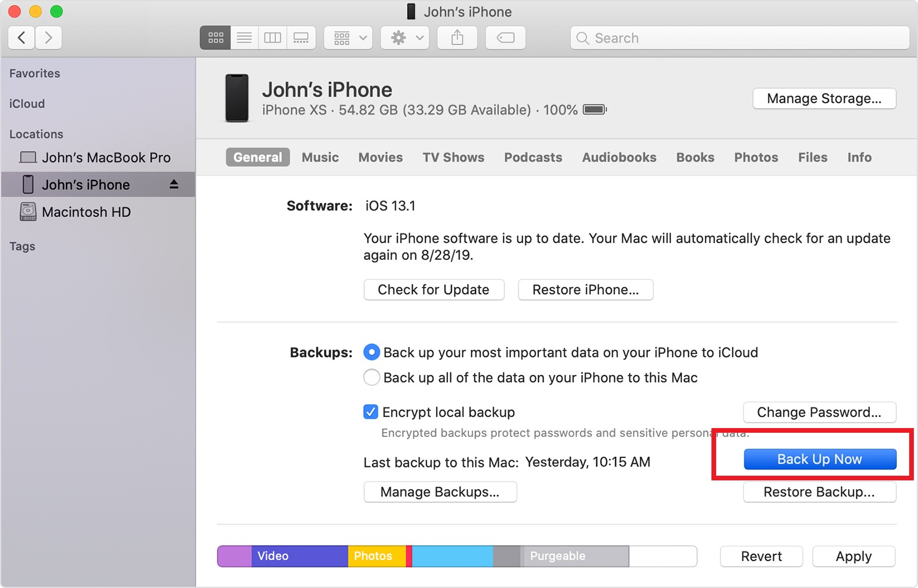Switch to the Files tab
This screenshot has height=588, width=918.
point(813,157)
